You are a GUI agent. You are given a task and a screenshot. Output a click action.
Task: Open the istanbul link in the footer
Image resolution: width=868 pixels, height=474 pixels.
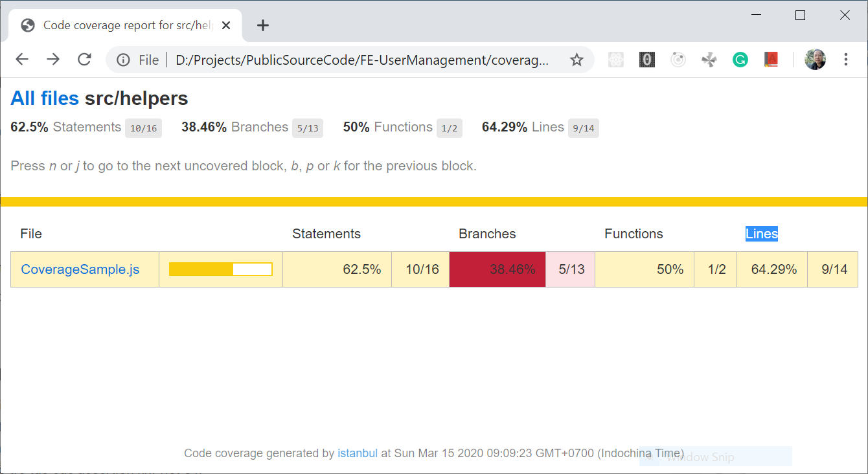(358, 453)
